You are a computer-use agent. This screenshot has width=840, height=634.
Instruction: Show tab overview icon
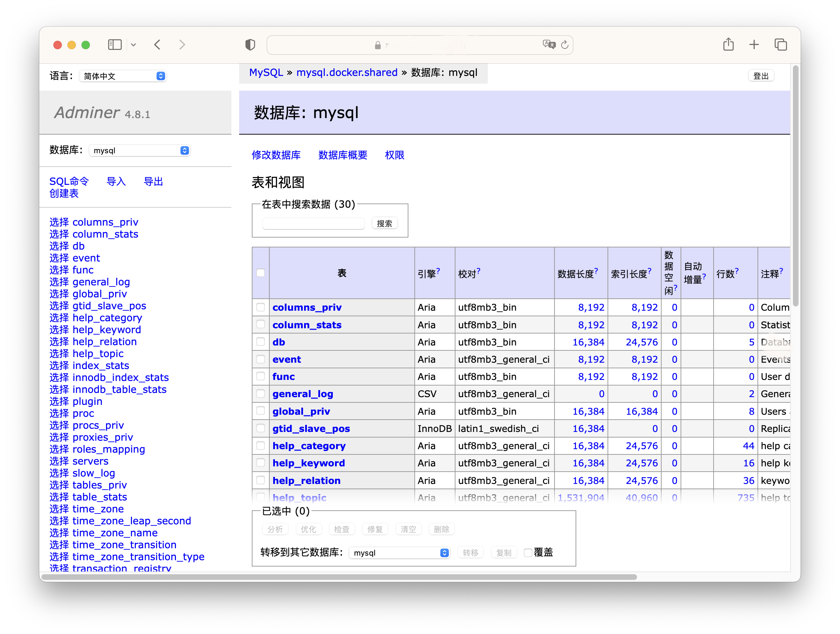click(x=781, y=45)
